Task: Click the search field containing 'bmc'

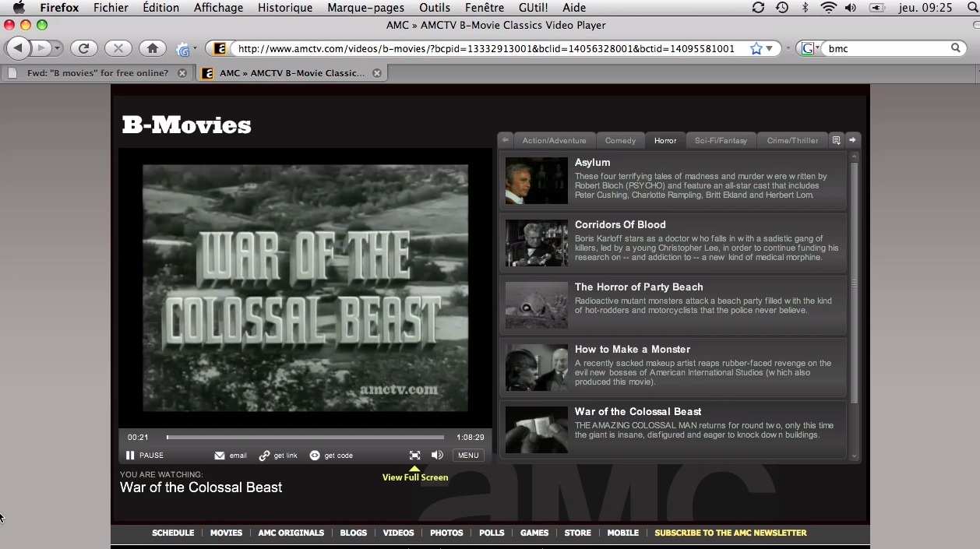Action: (887, 48)
